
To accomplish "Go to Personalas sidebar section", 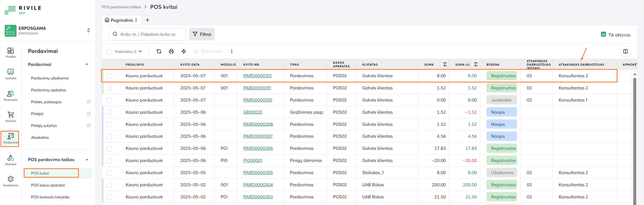I will 10,95.
